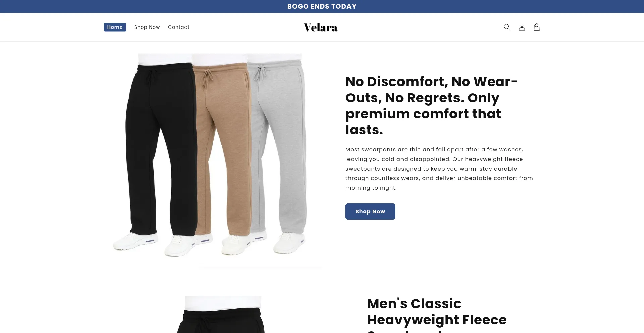The height and width of the screenshot is (333, 644).
Task: Click the hero paragraph about heavyweight fleece sweatpants
Action: point(439,169)
